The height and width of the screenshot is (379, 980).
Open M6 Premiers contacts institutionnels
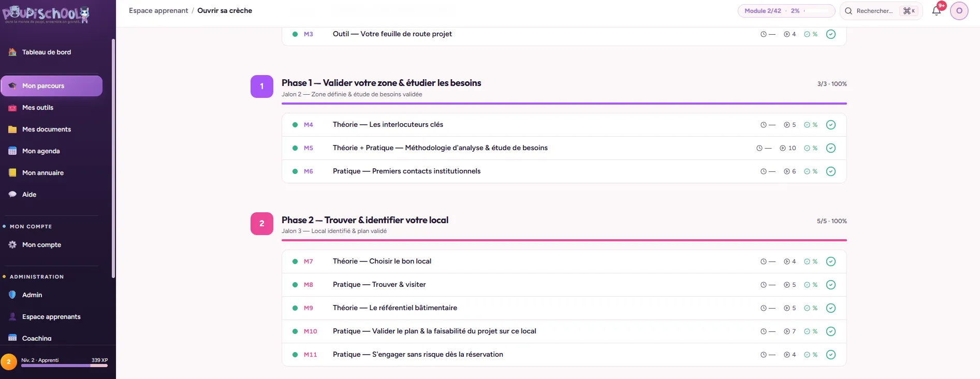click(x=564, y=171)
